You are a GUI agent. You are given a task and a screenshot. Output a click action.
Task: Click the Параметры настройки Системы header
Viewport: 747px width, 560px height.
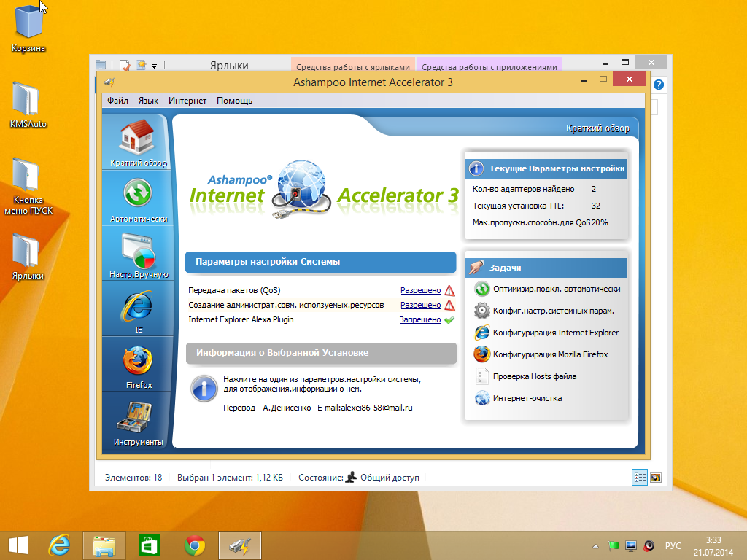pos(321,262)
